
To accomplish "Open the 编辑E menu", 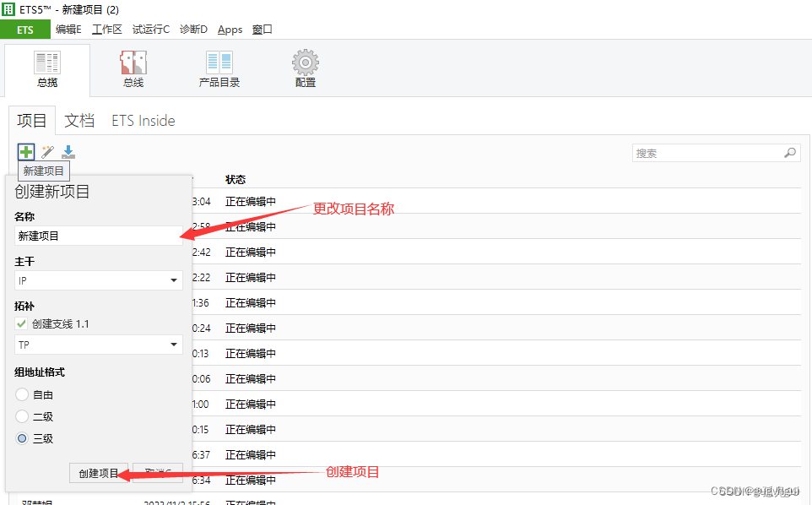I will (x=68, y=30).
